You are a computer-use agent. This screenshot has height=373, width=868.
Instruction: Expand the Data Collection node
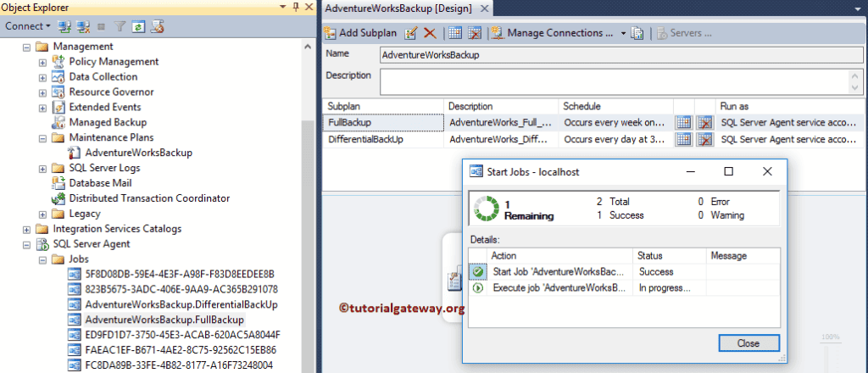tap(42, 77)
